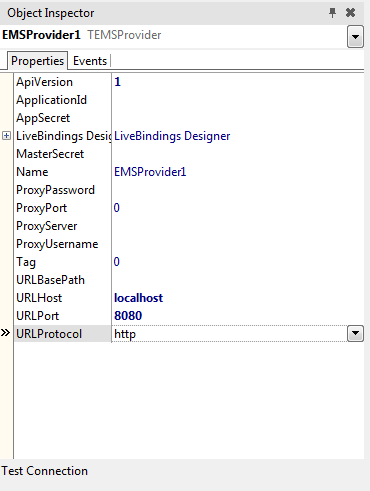Screen dimensions: 370x491
Task: Select the ProxyUsername property row
Action: (x=189, y=244)
